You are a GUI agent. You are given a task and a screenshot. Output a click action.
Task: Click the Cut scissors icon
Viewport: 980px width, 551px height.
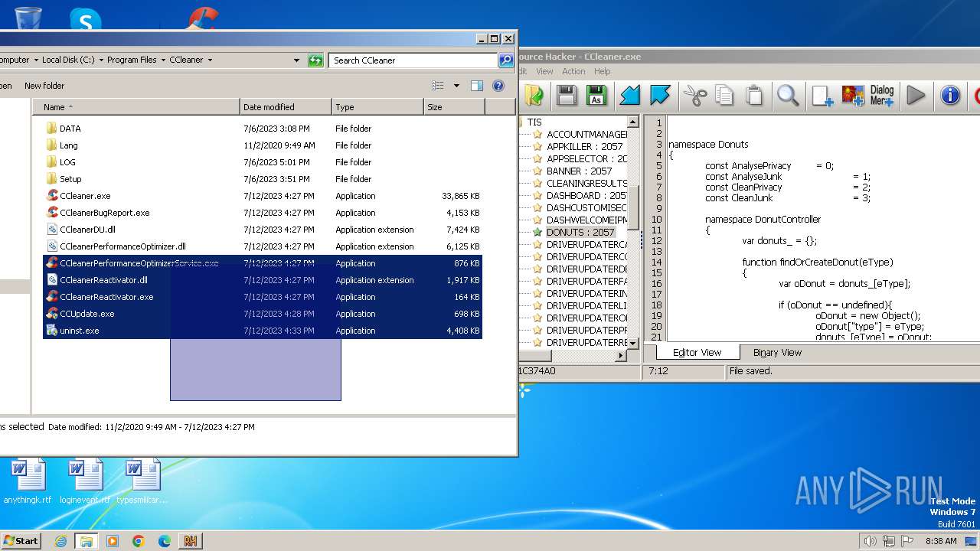pos(695,95)
